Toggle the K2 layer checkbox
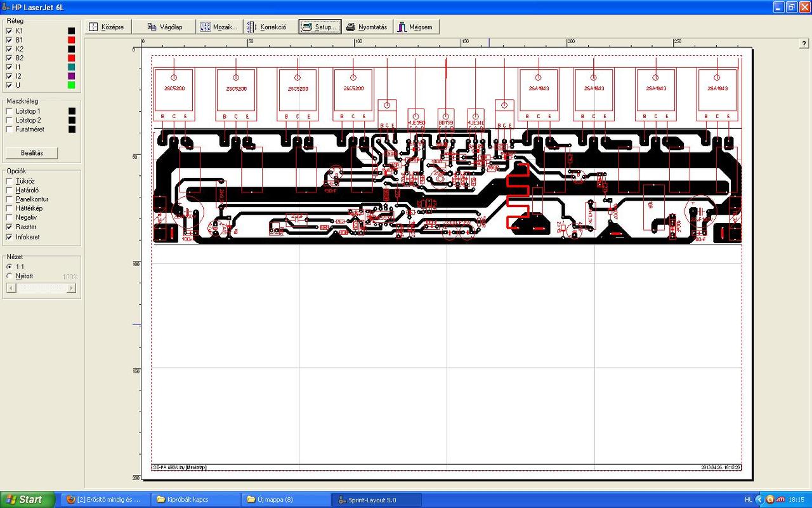Image resolution: width=812 pixels, height=508 pixels. (9, 49)
